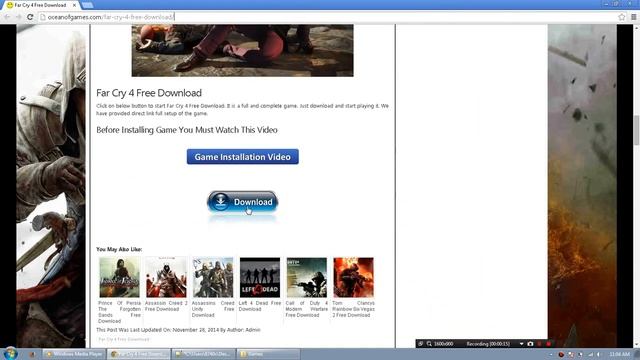Click the top game screenshot image
The image size is (640, 360).
point(242,50)
